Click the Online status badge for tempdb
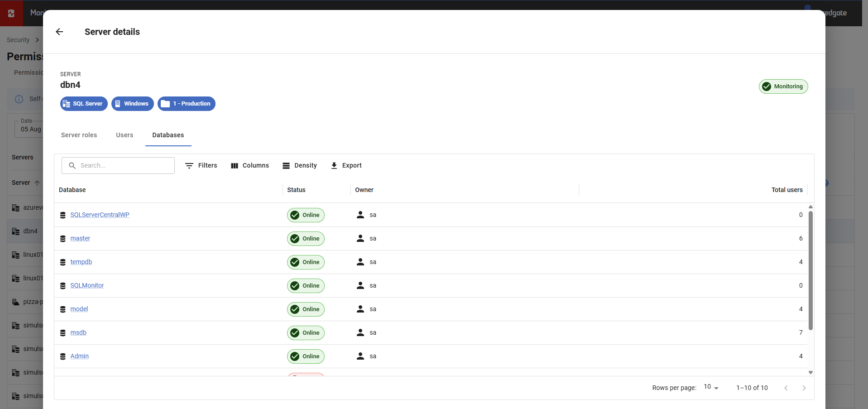868x409 pixels. point(306,262)
